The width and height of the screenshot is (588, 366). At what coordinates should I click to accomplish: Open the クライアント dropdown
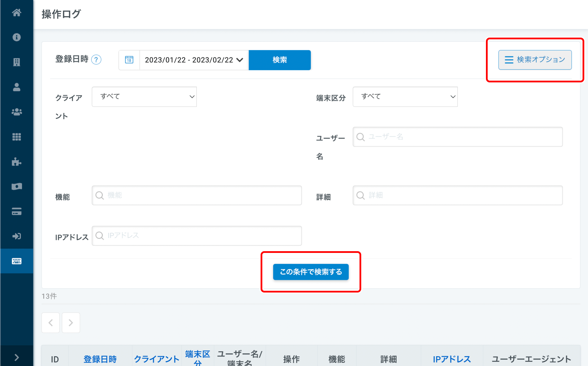click(144, 97)
